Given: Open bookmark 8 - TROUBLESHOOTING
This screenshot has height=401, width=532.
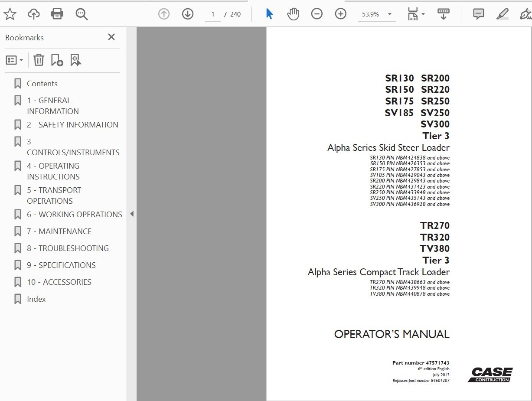Looking at the screenshot, I should [68, 248].
